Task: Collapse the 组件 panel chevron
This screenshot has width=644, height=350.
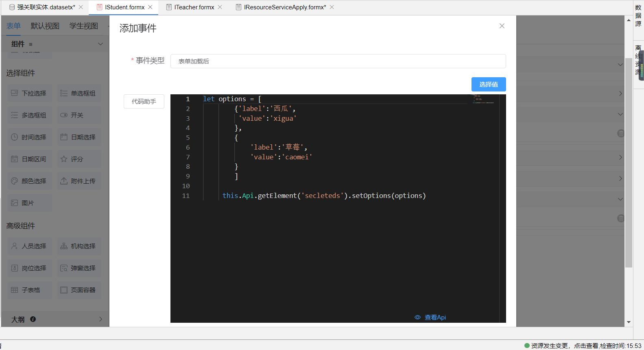Action: [x=100, y=44]
